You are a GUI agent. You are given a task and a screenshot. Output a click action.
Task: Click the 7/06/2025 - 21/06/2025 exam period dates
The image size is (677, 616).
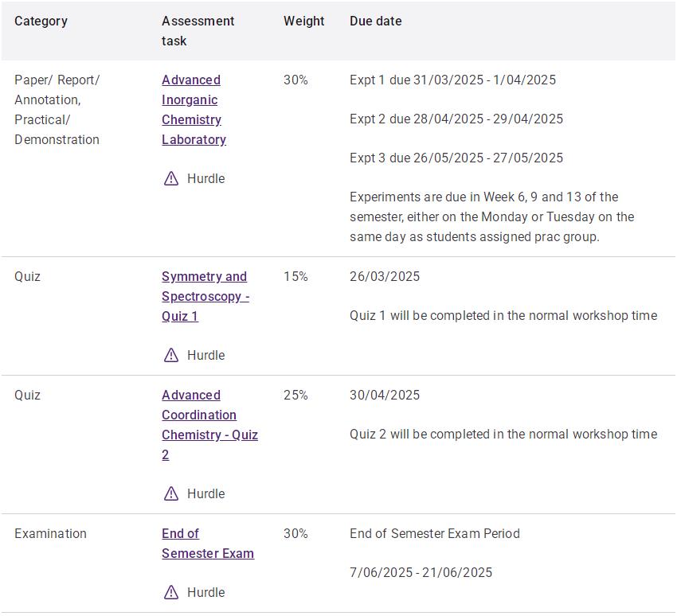(x=421, y=573)
